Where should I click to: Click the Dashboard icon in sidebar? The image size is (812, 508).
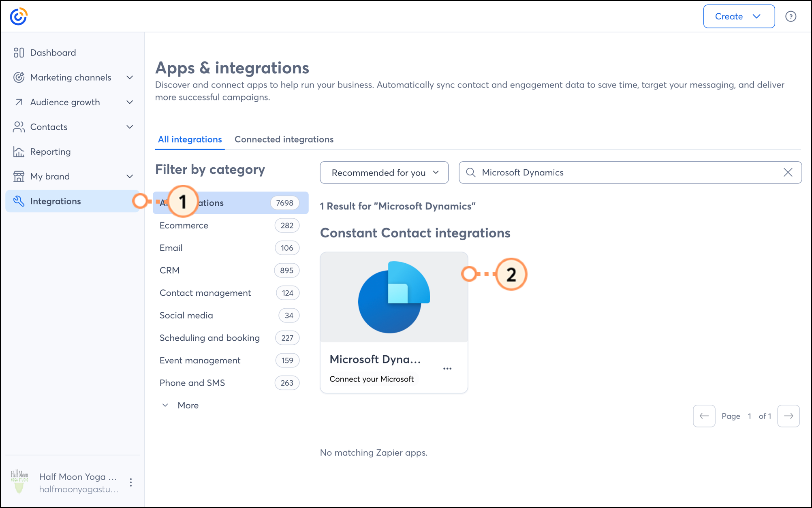click(19, 53)
